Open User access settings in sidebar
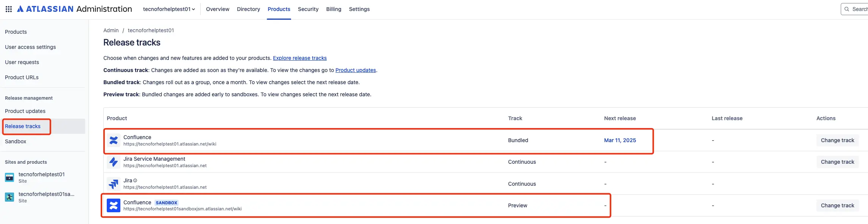 pyautogui.click(x=30, y=47)
